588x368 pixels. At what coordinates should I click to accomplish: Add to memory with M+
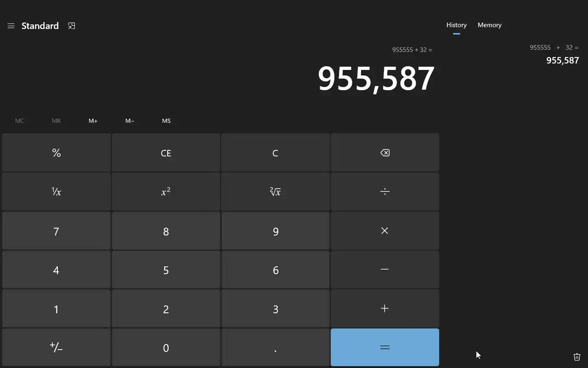pyautogui.click(x=93, y=121)
